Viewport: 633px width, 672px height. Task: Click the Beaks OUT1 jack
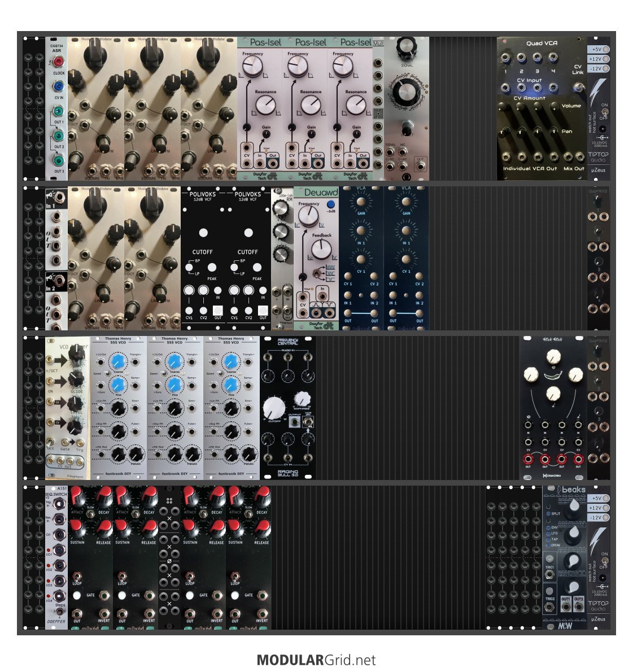click(x=566, y=607)
